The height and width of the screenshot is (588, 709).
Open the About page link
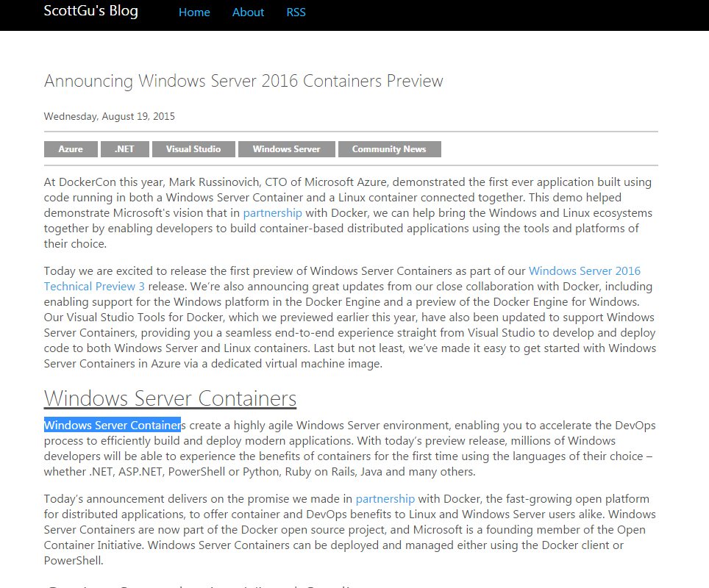coord(248,12)
